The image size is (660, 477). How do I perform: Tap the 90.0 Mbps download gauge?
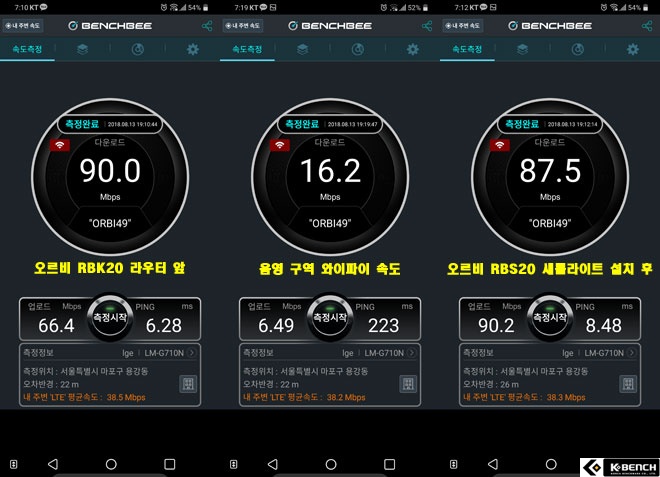110,177
